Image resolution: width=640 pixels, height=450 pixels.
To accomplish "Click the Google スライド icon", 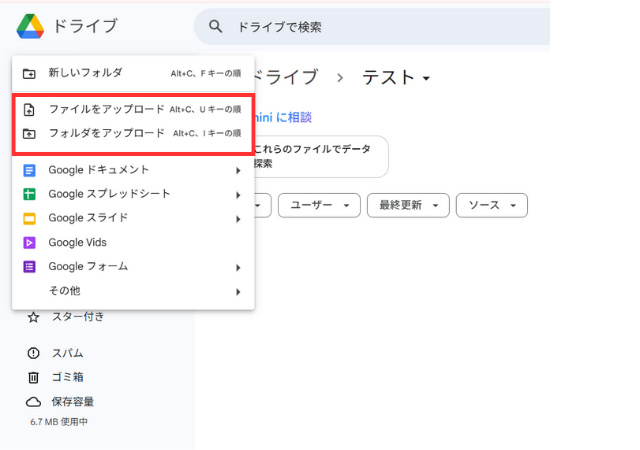I will tap(29, 218).
